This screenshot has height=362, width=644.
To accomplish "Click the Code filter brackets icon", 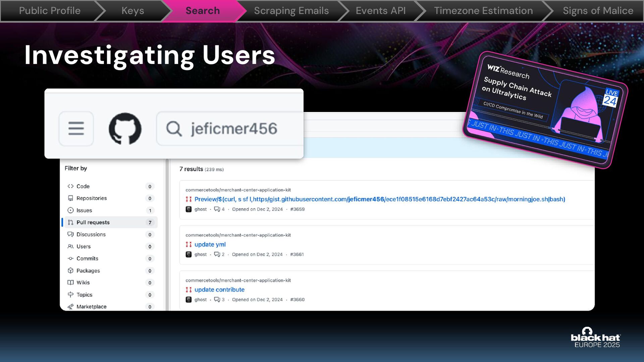I will pyautogui.click(x=70, y=186).
